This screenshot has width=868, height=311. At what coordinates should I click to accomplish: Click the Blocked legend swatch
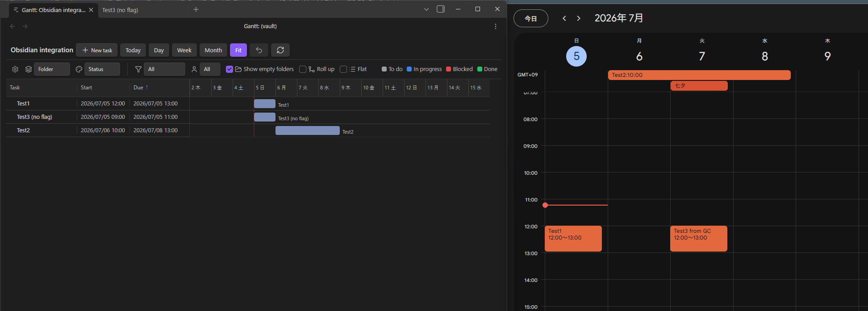[448, 69]
